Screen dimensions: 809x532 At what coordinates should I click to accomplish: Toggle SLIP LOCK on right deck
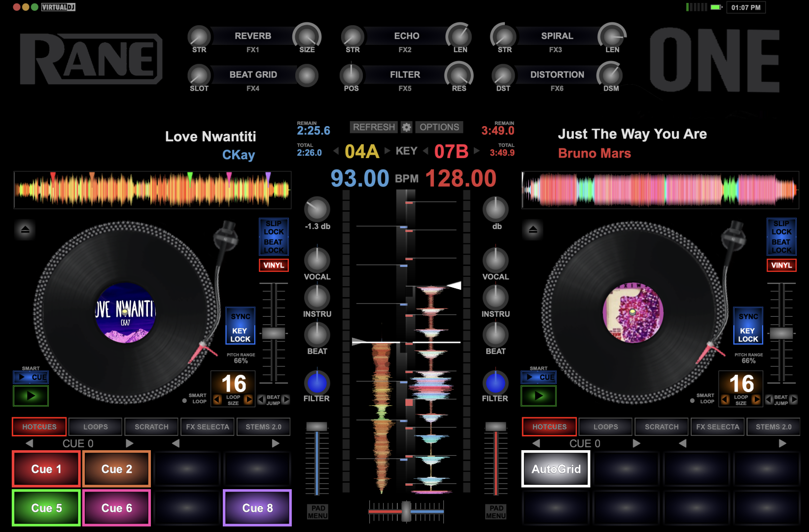[x=781, y=228]
